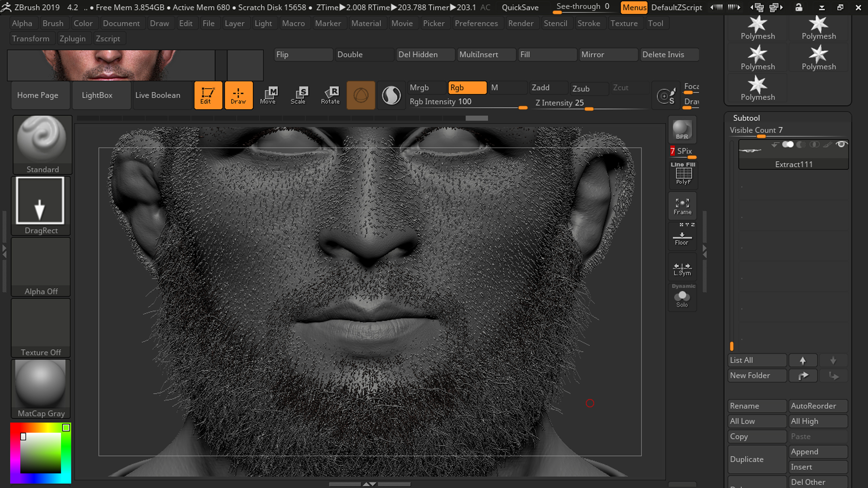This screenshot has width=868, height=488.
Task: Open the Standard brush selector
Action: [x=42, y=144]
